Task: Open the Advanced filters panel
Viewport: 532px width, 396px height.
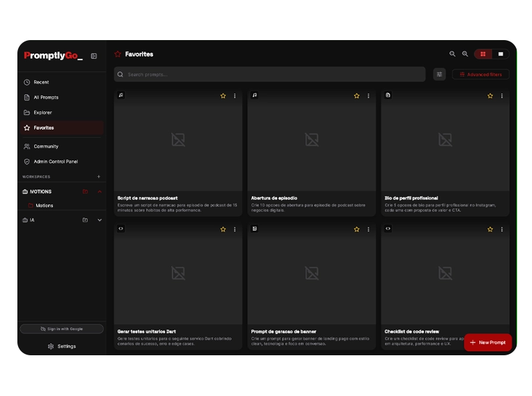Action: (x=481, y=74)
